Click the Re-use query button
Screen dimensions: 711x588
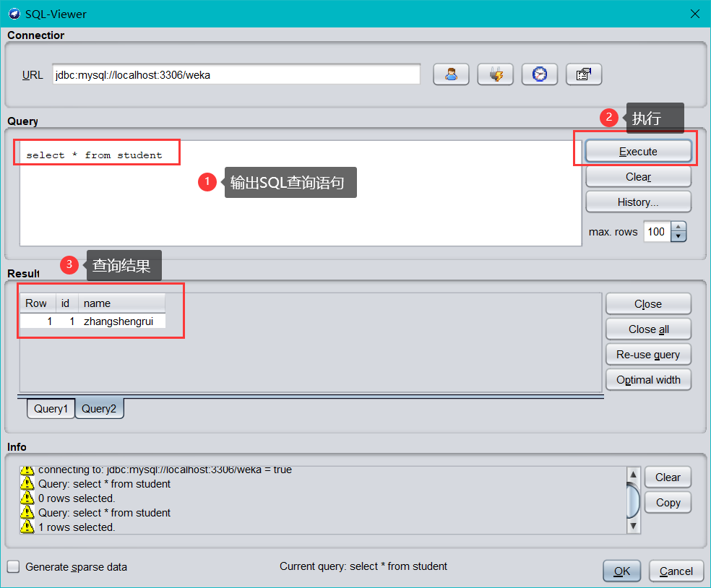(648, 355)
